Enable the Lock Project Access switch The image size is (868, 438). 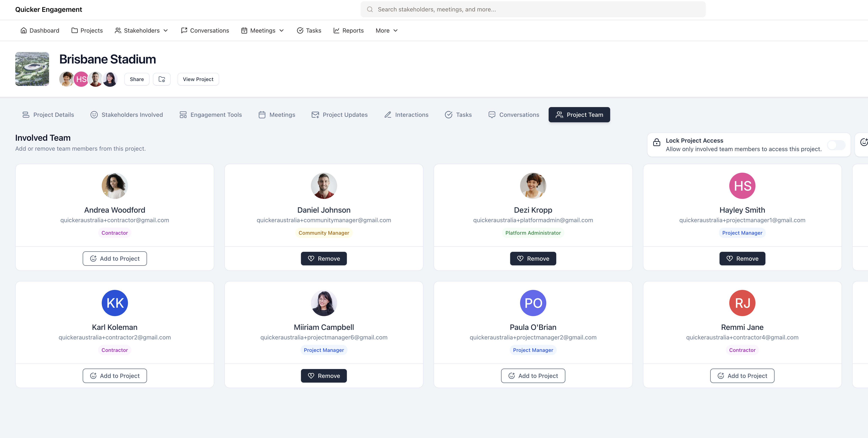836,145
